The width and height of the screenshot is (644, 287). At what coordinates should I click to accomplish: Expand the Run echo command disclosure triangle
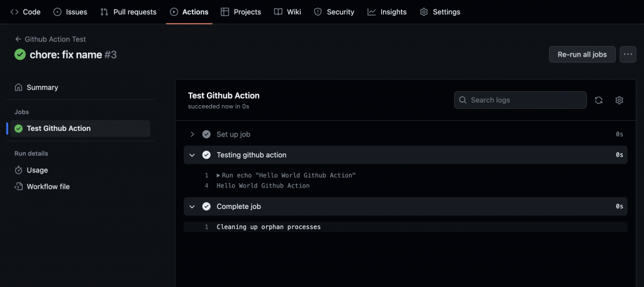218,175
